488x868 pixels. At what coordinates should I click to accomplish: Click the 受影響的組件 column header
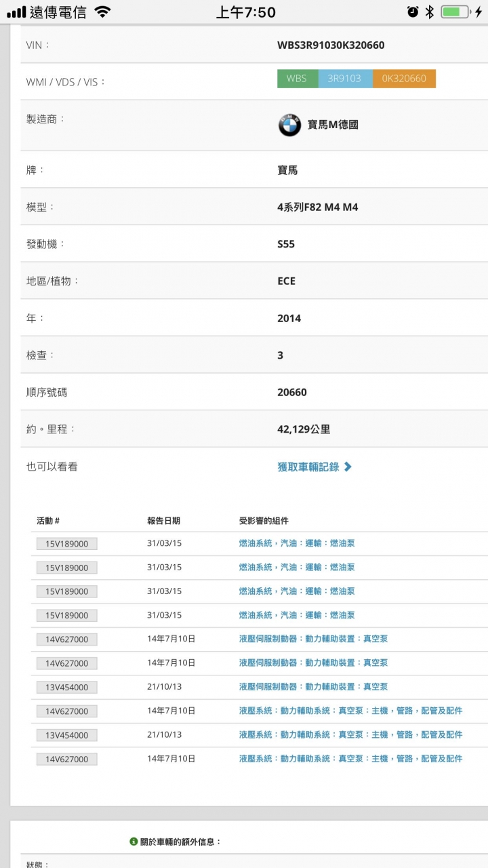(264, 521)
